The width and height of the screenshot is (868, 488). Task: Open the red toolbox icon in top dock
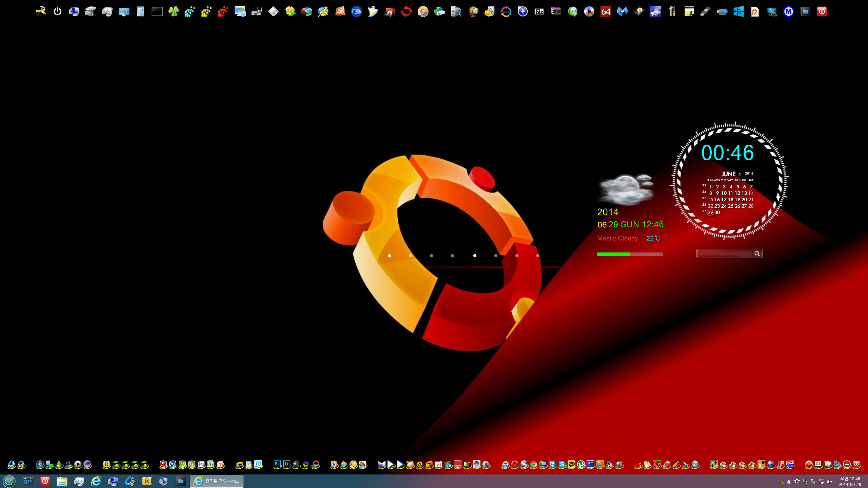[x=390, y=12]
